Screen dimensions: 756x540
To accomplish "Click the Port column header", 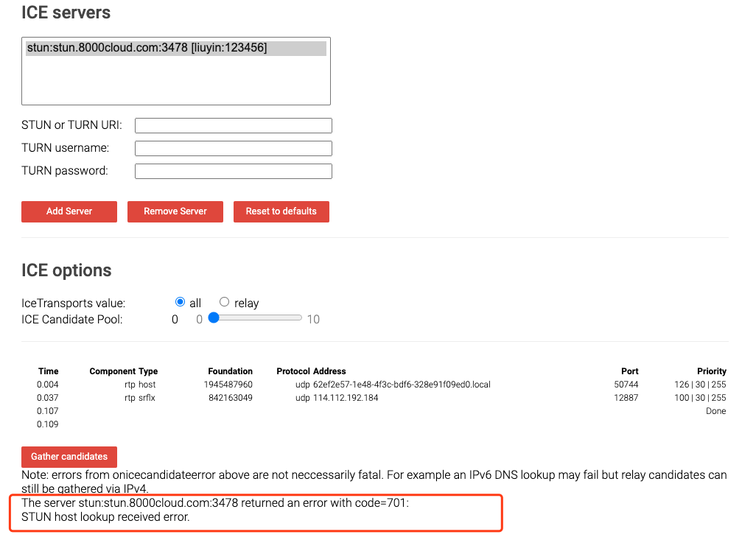I will 630,371.
